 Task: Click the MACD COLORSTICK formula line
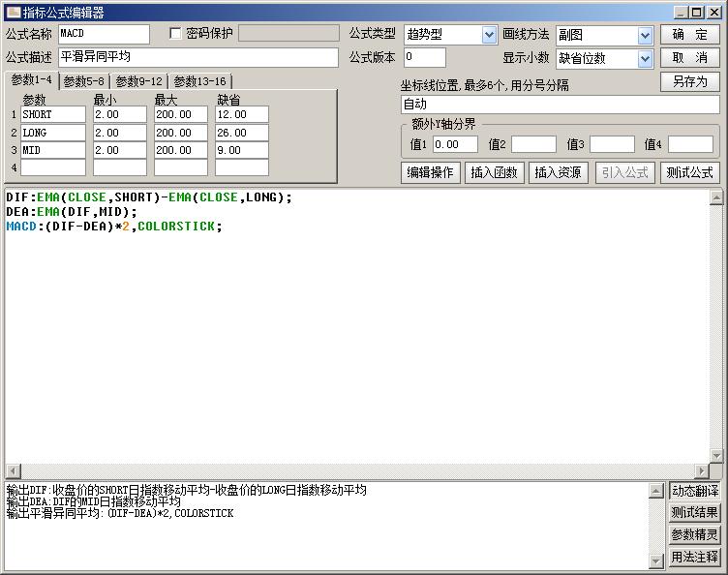pos(114,226)
